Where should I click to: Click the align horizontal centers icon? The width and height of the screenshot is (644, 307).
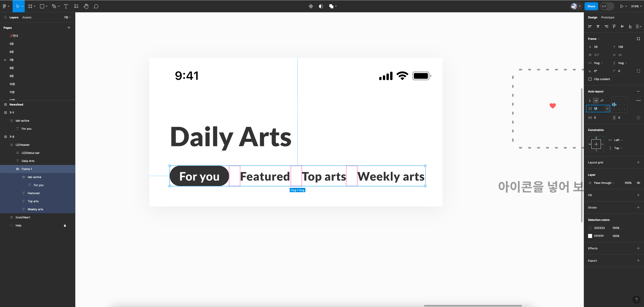click(598, 26)
